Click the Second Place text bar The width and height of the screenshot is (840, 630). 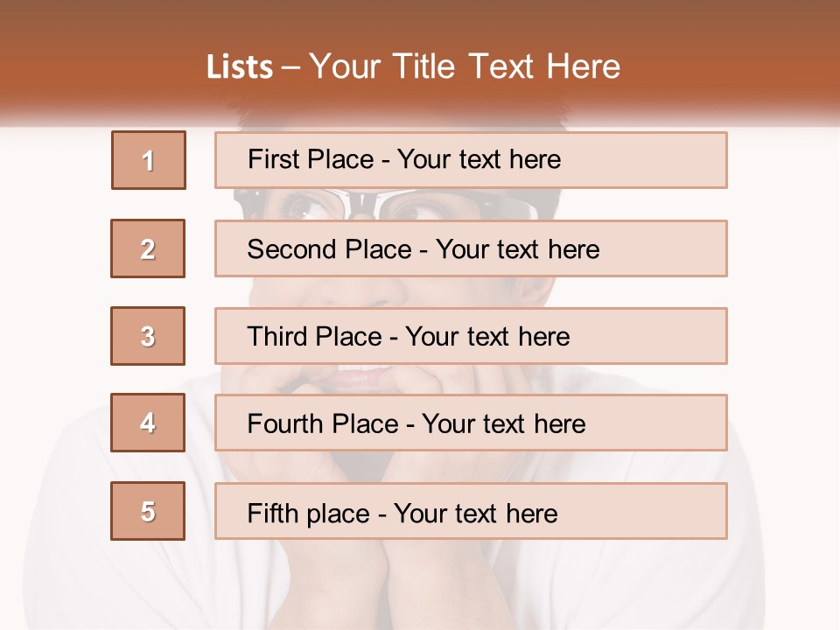(471, 248)
